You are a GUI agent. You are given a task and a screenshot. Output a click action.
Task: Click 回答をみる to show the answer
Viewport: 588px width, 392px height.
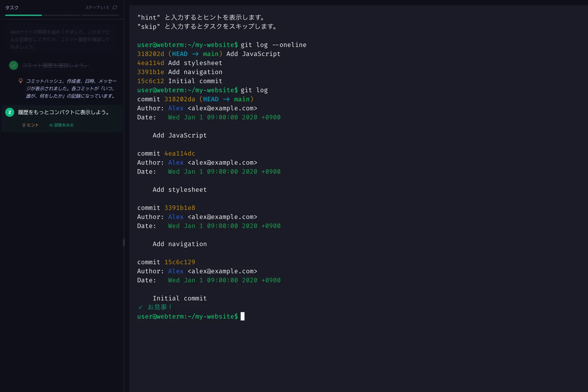click(61, 125)
